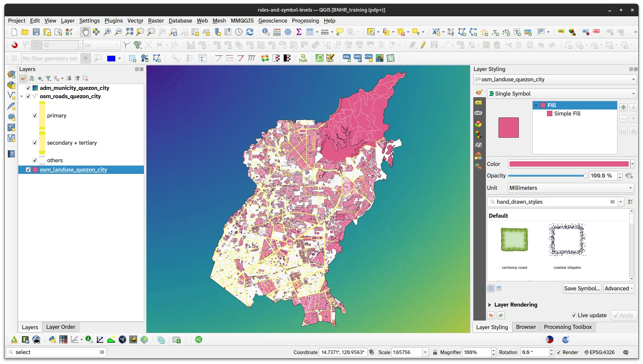This screenshot has height=364, width=643.
Task: Open the Python console icon
Action: (x=52, y=339)
